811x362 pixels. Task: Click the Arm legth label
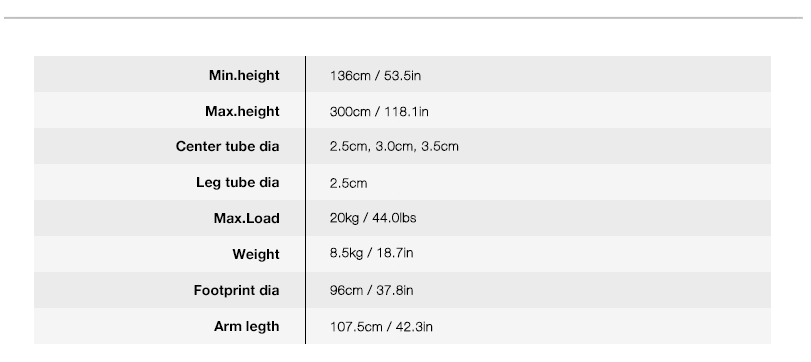(247, 327)
